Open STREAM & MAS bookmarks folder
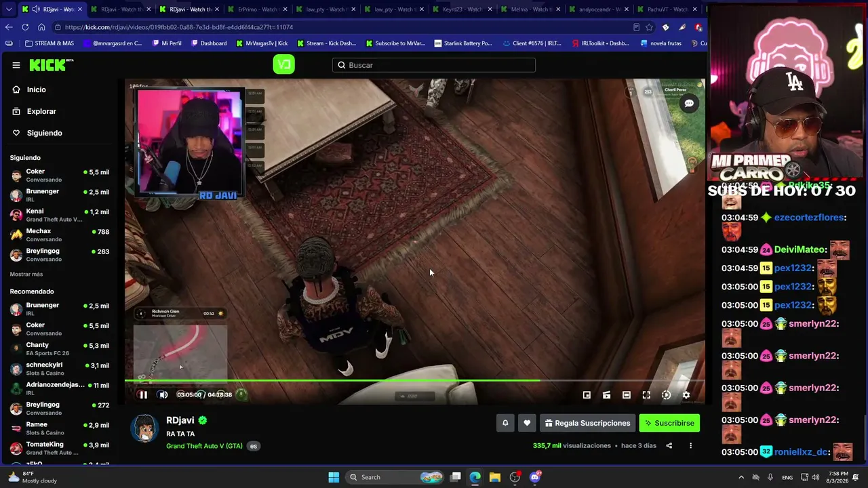The height and width of the screenshot is (488, 868). click(x=49, y=43)
